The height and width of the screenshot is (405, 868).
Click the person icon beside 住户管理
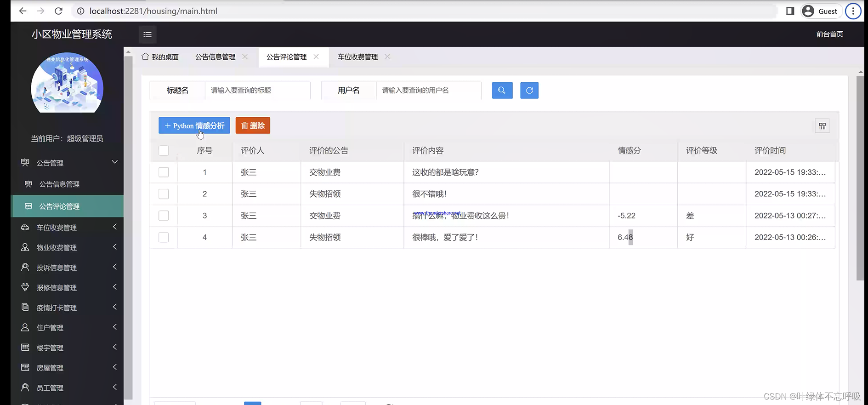[25, 327]
